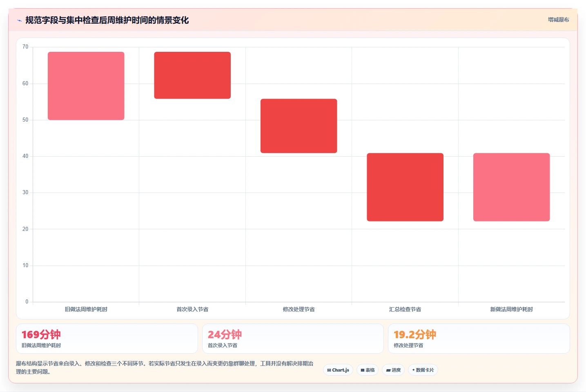The image size is (586, 392).
Task: Open the 169分钟 stat card
Action: click(x=107, y=339)
